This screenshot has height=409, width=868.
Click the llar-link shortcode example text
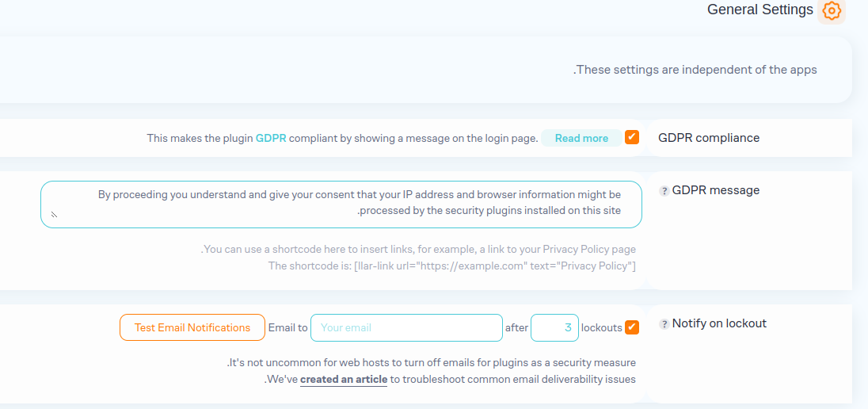(x=451, y=266)
